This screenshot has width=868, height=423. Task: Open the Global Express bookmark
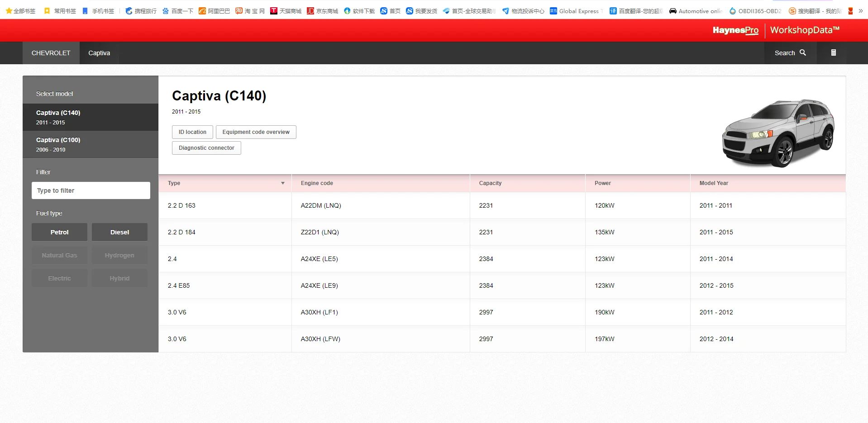point(577,11)
